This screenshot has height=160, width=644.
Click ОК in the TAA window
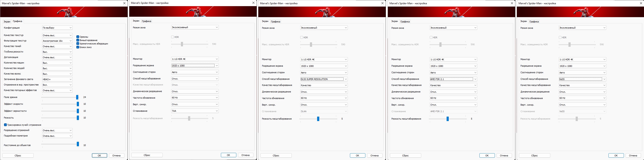[x=228, y=155]
